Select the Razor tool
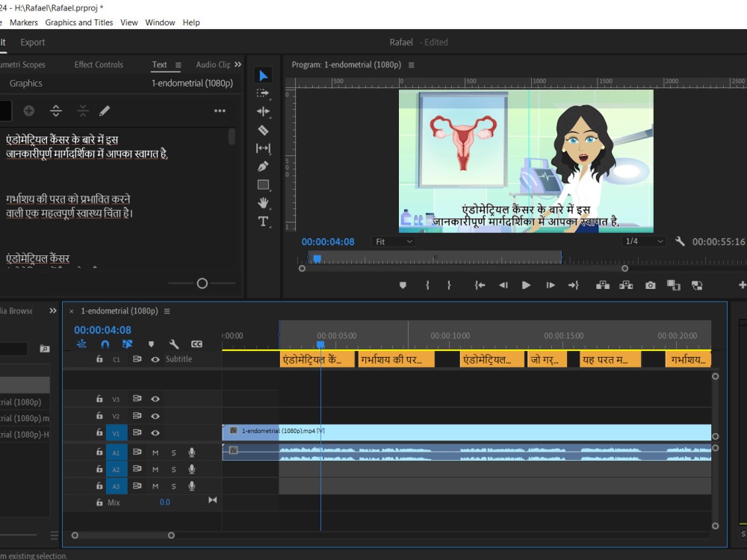Viewport: 747px width, 560px height. point(263,130)
